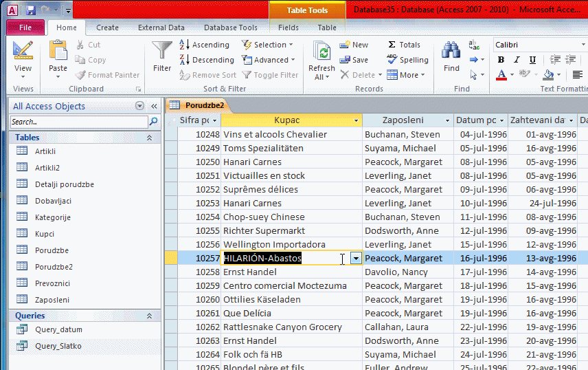Viewport: 588px width, 370px height.
Task: Sort records Descending
Action: point(207,60)
